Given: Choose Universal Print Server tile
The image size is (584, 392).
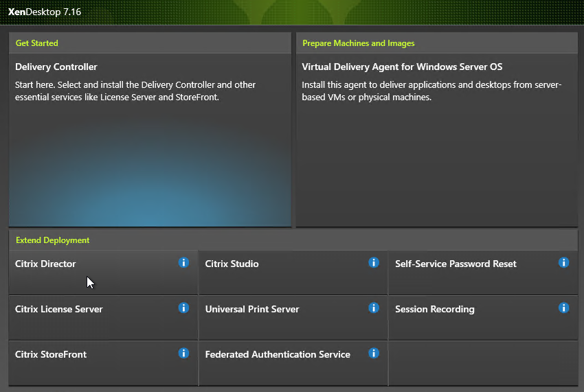Looking at the screenshot, I should coord(293,318).
